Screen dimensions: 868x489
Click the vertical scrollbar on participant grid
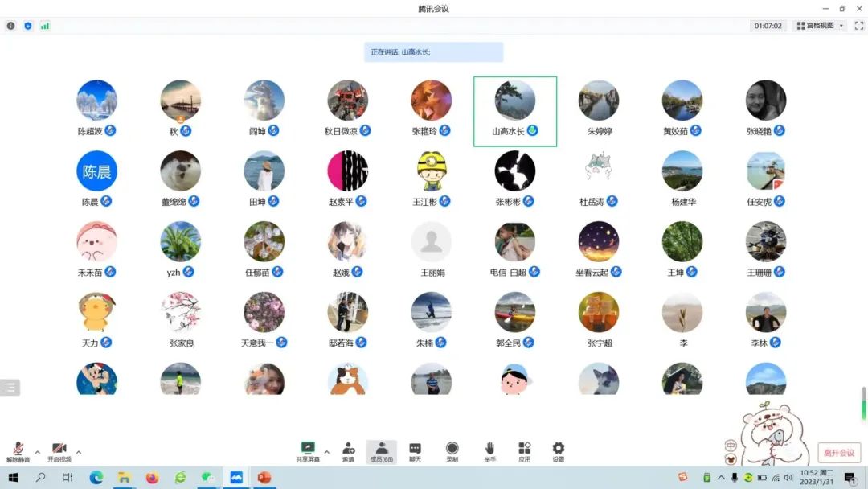click(x=865, y=403)
